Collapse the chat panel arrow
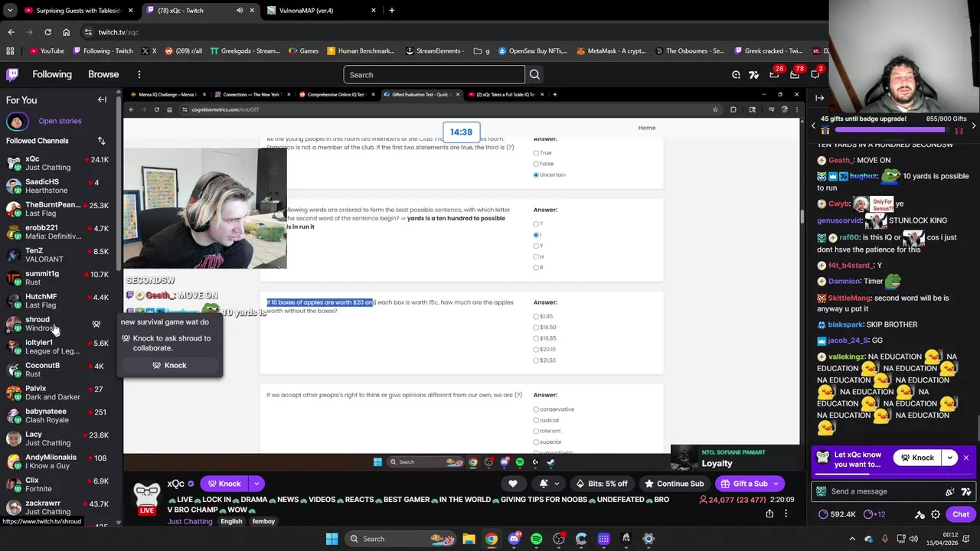 [819, 98]
